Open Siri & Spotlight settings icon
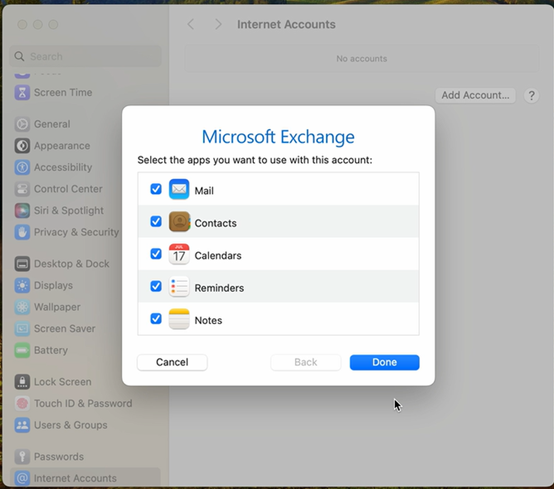Image resolution: width=554 pixels, height=489 pixels. tap(22, 211)
